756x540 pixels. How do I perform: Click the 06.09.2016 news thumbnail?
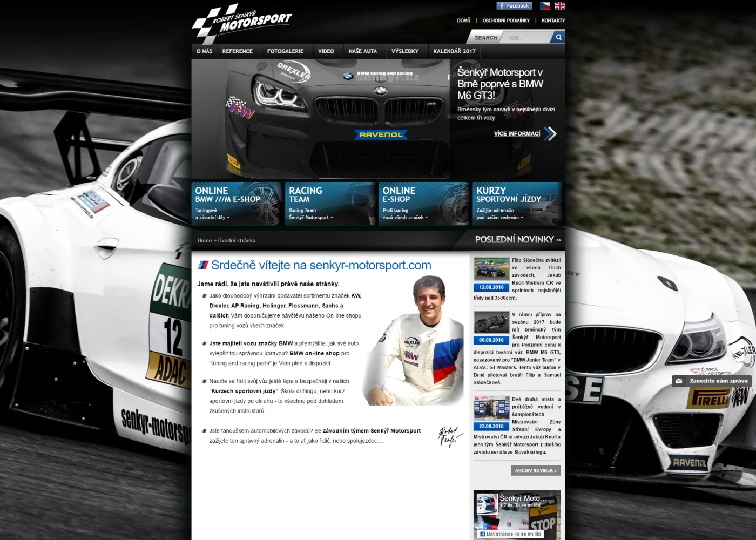tap(491, 322)
